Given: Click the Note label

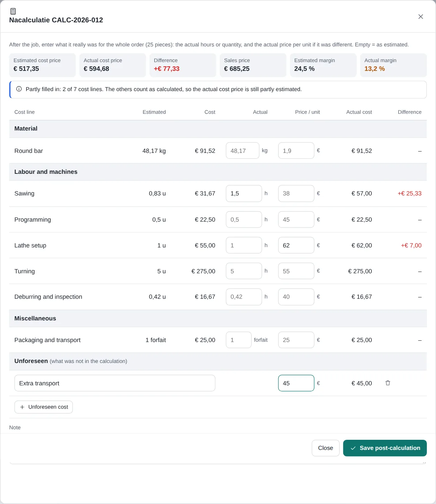Looking at the screenshot, I should click(x=15, y=428).
